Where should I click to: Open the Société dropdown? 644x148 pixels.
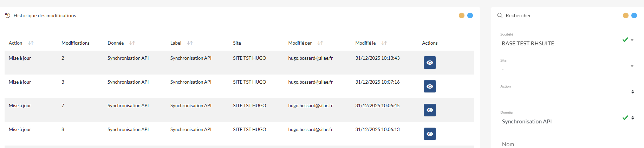tap(632, 40)
